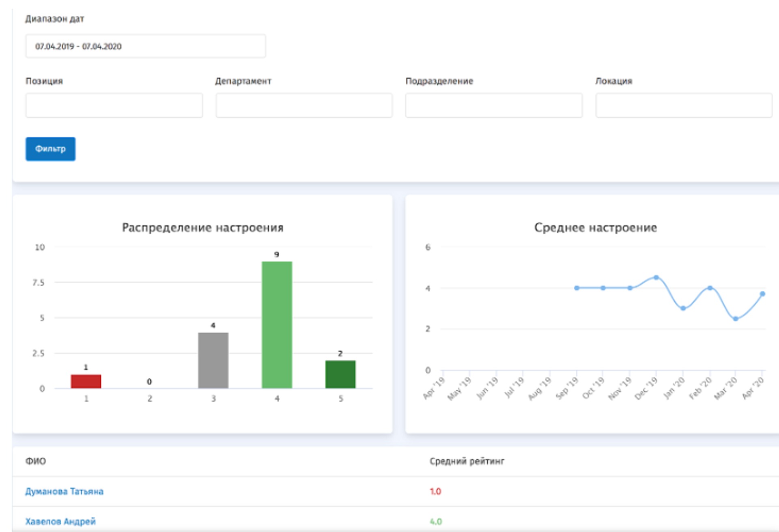Click the light green bar for mood 4
The image size is (779, 532).
tap(277, 325)
